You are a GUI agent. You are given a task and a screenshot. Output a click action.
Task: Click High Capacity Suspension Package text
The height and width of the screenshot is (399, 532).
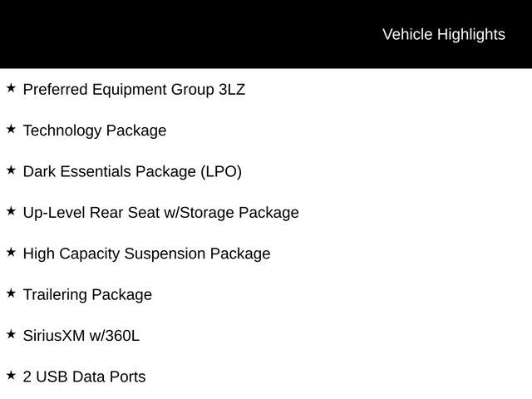coord(146,254)
